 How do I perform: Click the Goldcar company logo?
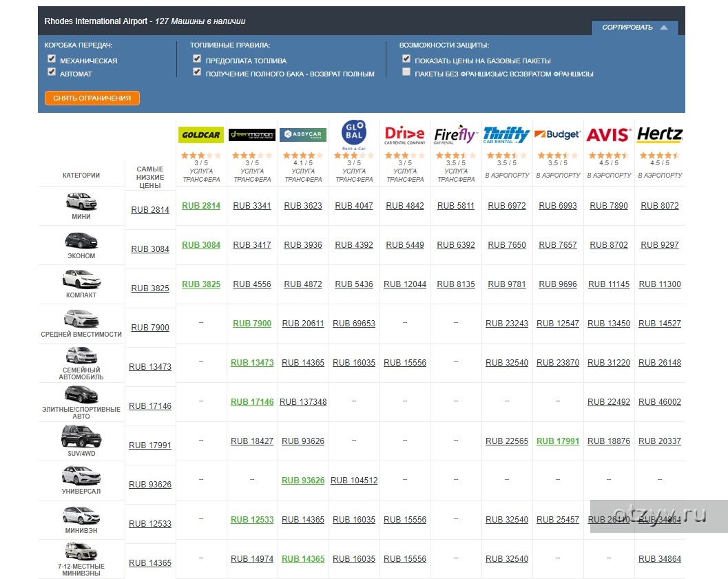pyautogui.click(x=201, y=134)
